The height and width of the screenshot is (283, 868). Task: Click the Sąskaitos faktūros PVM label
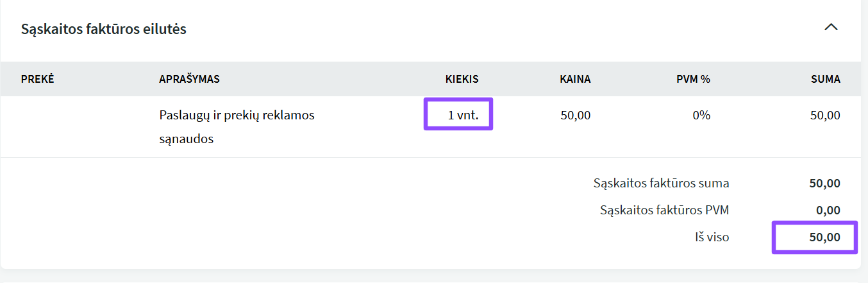[664, 210]
